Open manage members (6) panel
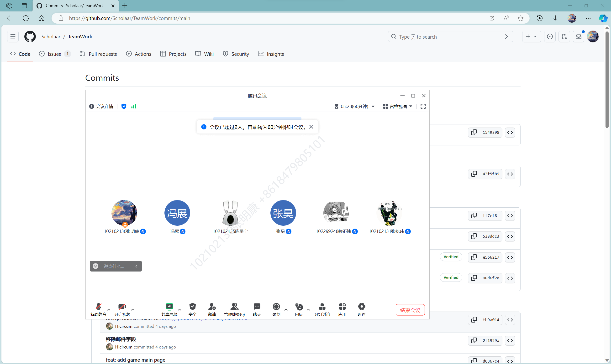The image size is (611, 364). pyautogui.click(x=234, y=309)
